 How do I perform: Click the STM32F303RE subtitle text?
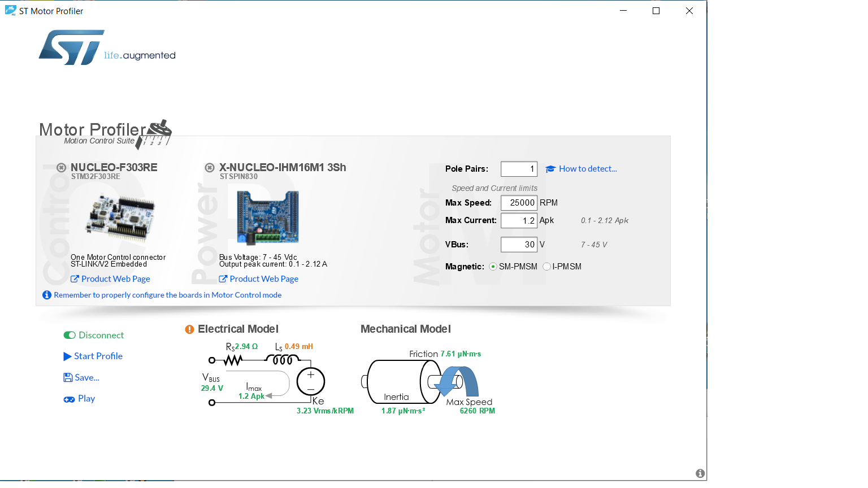click(x=96, y=177)
